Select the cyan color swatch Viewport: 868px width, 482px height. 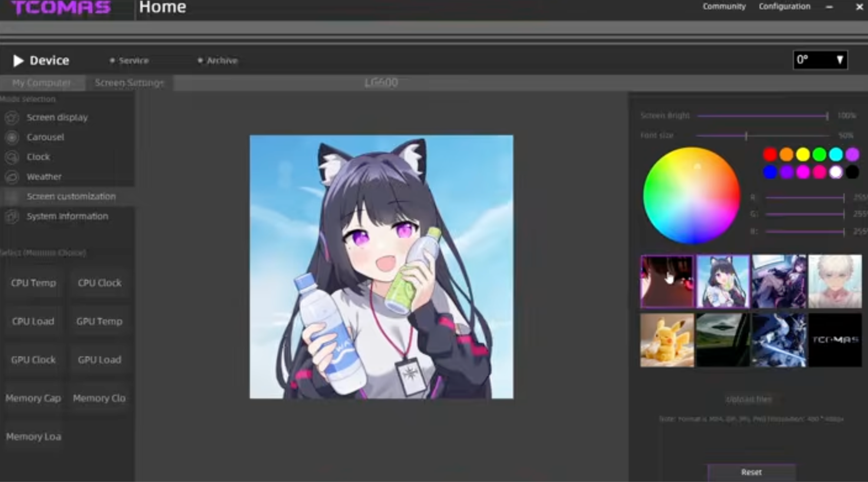pyautogui.click(x=836, y=154)
